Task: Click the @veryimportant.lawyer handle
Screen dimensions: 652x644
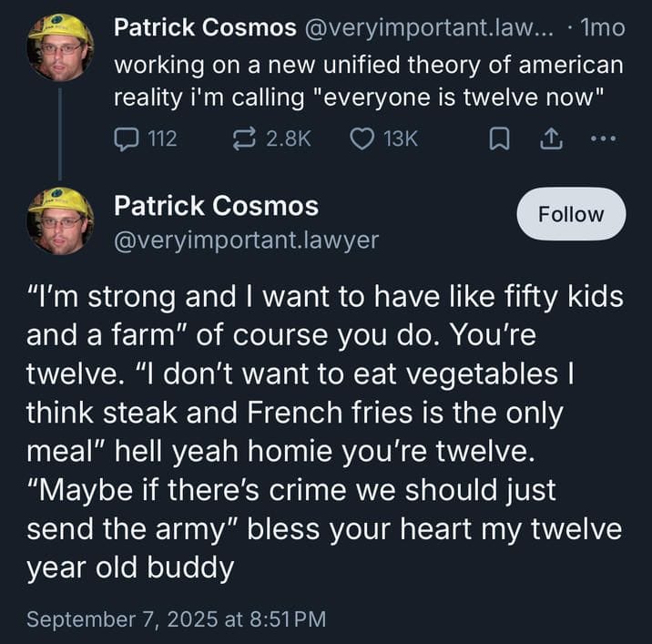Action: pos(246,240)
